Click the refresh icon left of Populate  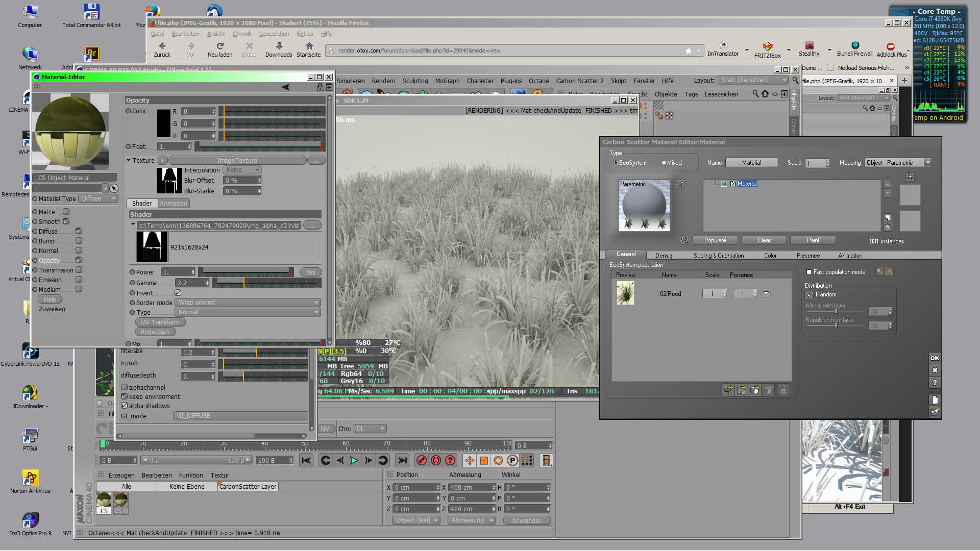tap(684, 240)
